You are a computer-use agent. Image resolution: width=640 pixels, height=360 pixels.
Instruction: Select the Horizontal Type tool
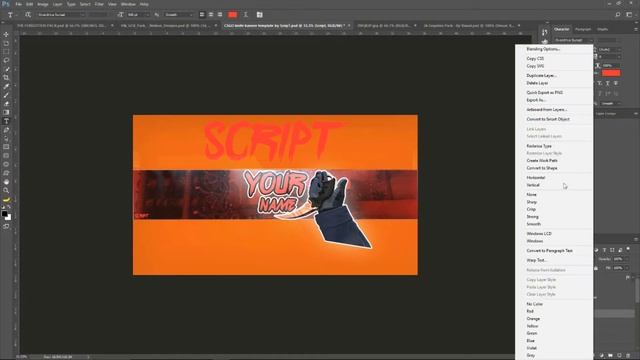[6, 121]
